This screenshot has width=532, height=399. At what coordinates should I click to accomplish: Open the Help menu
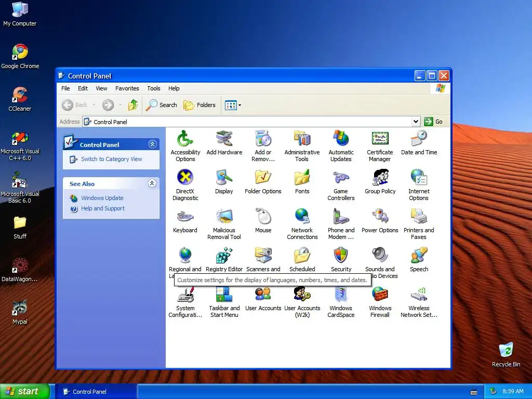click(174, 88)
